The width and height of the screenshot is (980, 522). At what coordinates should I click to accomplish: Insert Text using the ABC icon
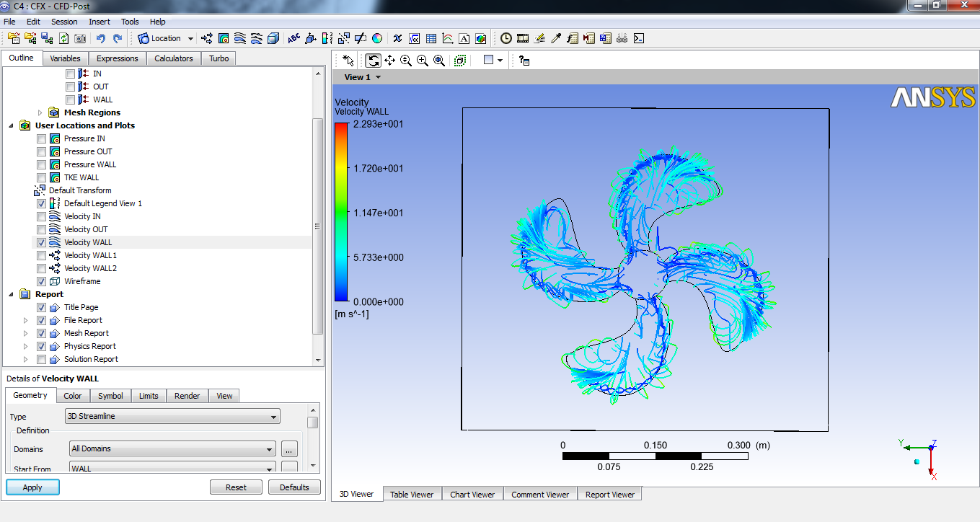(x=293, y=38)
